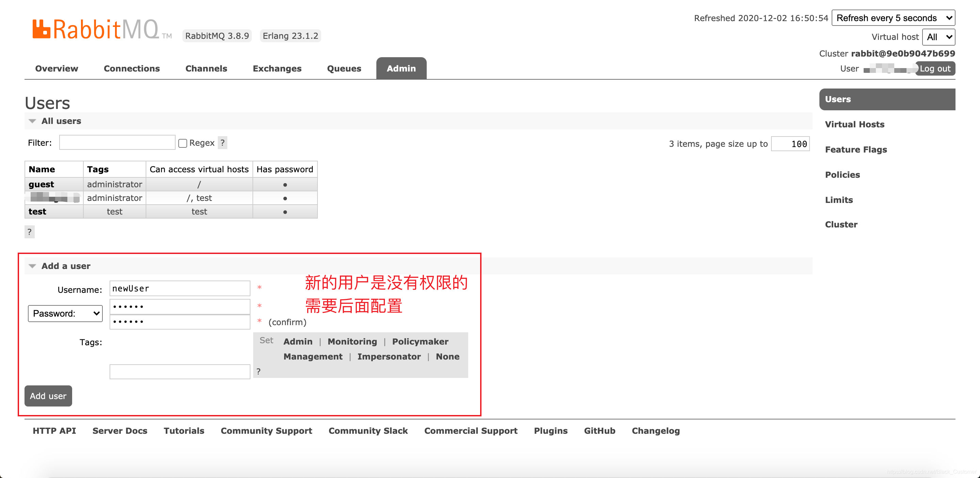Open the Password type dropdown
This screenshot has height=478, width=980.
click(x=65, y=313)
